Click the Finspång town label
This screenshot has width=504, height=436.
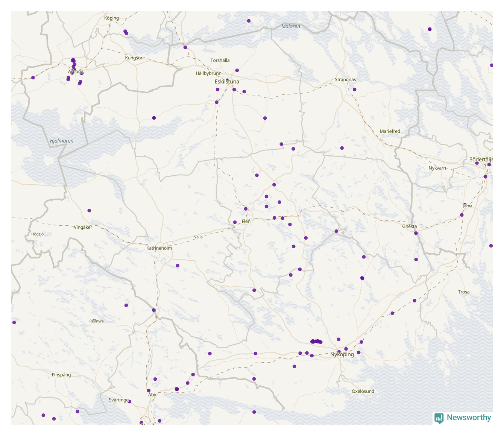61,375
